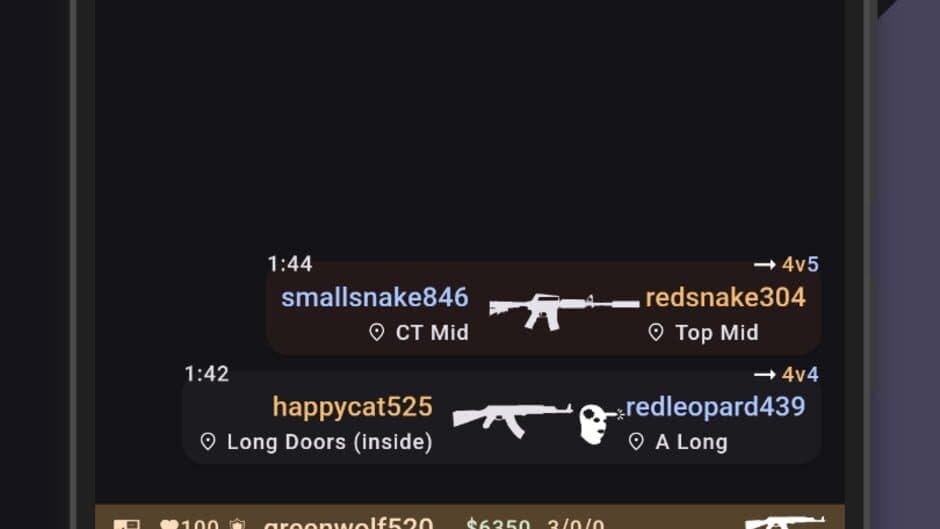
Task: Open player redsnake304's name
Action: (x=725, y=297)
